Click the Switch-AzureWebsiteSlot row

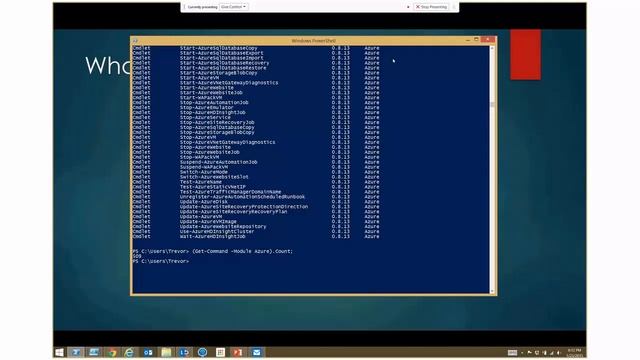[x=256, y=177]
